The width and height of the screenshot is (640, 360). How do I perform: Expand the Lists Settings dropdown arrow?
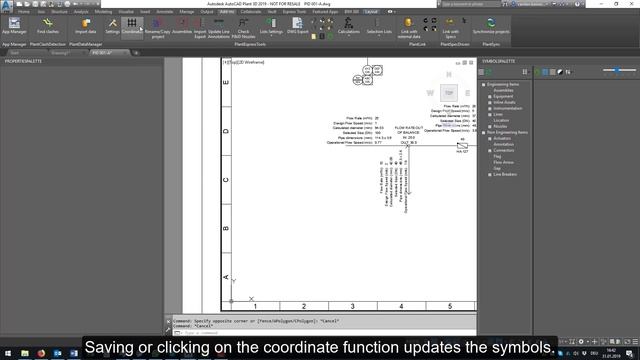point(271,36)
